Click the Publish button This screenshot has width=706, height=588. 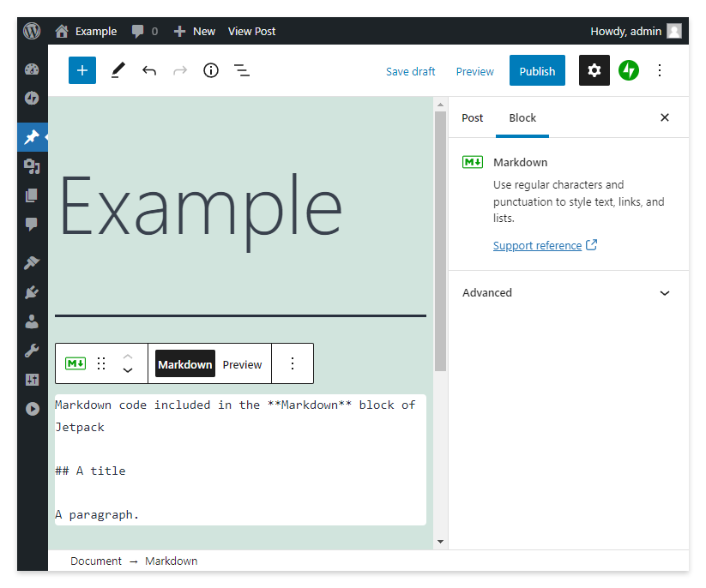point(537,71)
